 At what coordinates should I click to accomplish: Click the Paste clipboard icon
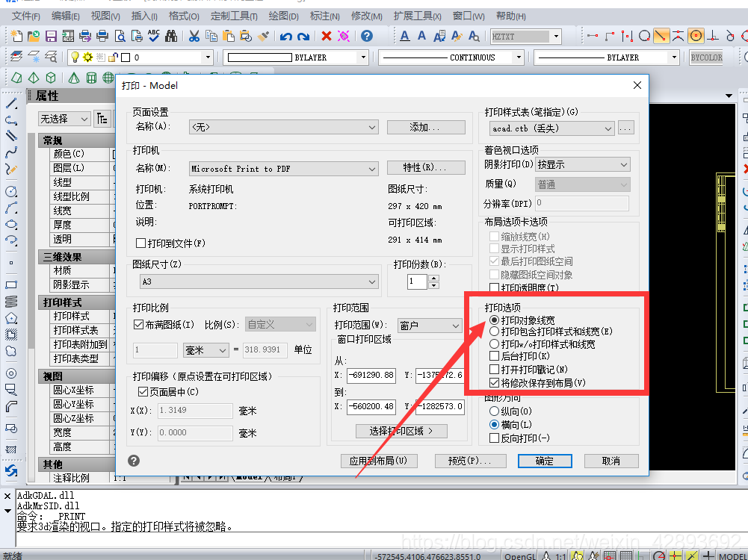pos(229,36)
